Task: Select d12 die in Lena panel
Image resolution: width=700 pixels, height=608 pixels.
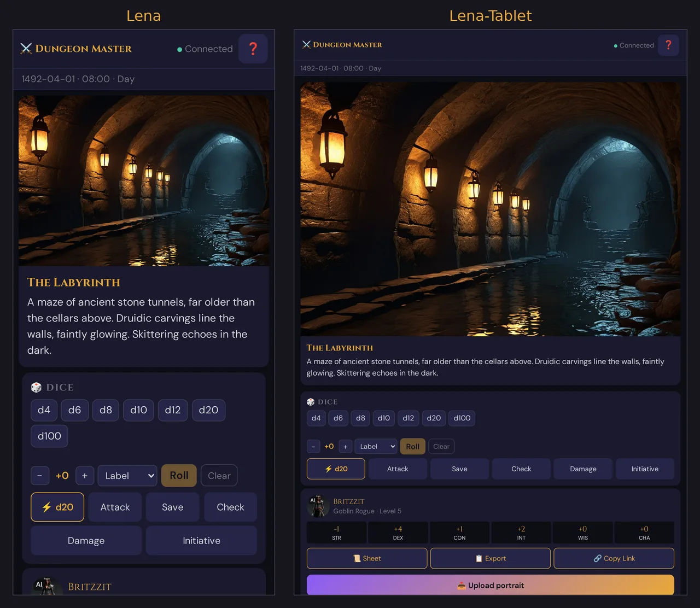Action: [x=173, y=410]
